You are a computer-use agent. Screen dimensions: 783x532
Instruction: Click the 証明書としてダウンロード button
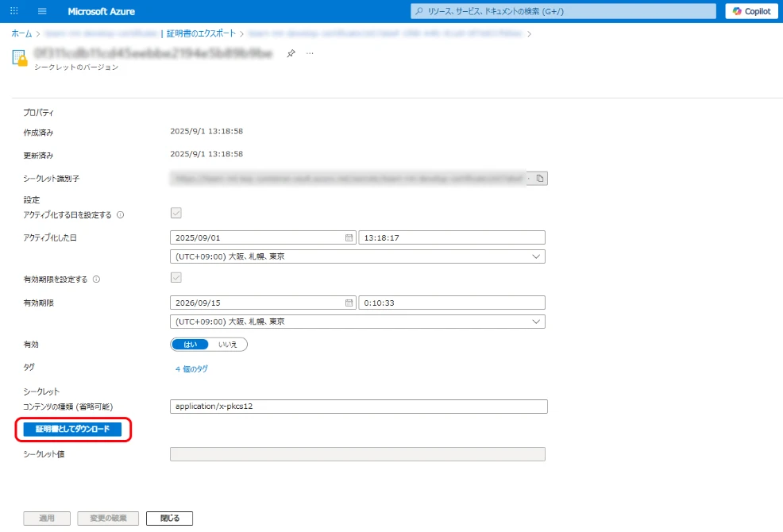pos(72,430)
